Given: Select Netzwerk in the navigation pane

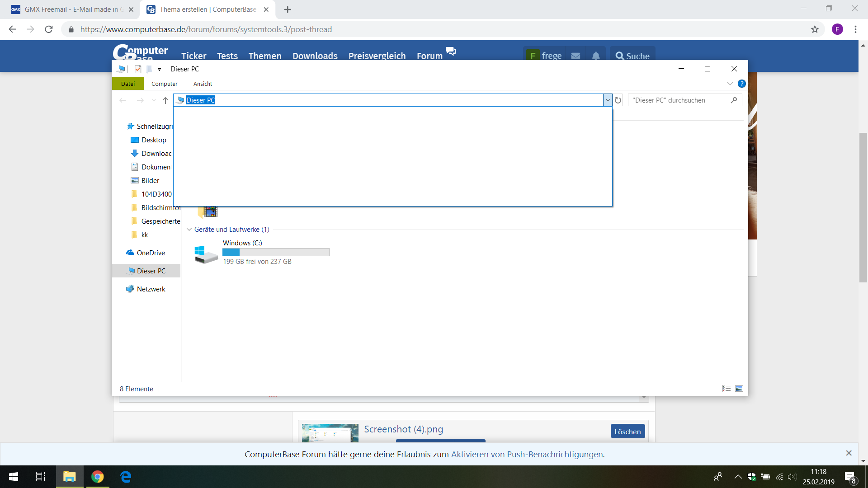Looking at the screenshot, I should point(151,289).
